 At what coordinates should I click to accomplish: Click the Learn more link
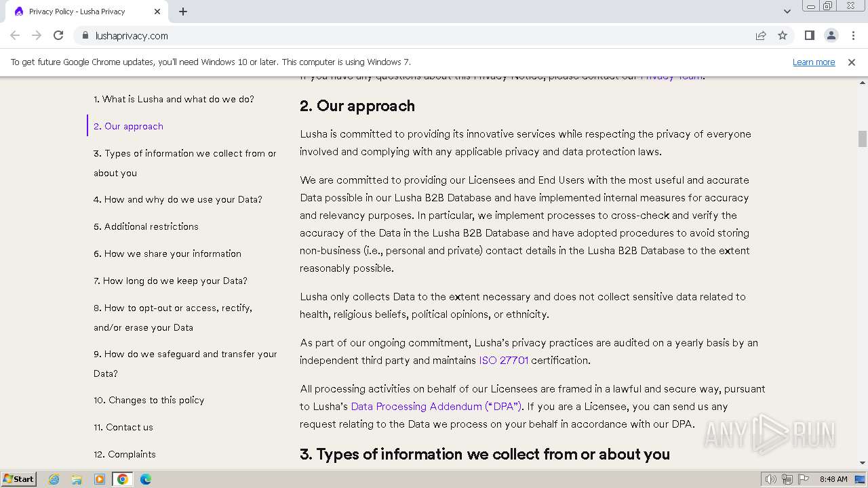coord(814,62)
